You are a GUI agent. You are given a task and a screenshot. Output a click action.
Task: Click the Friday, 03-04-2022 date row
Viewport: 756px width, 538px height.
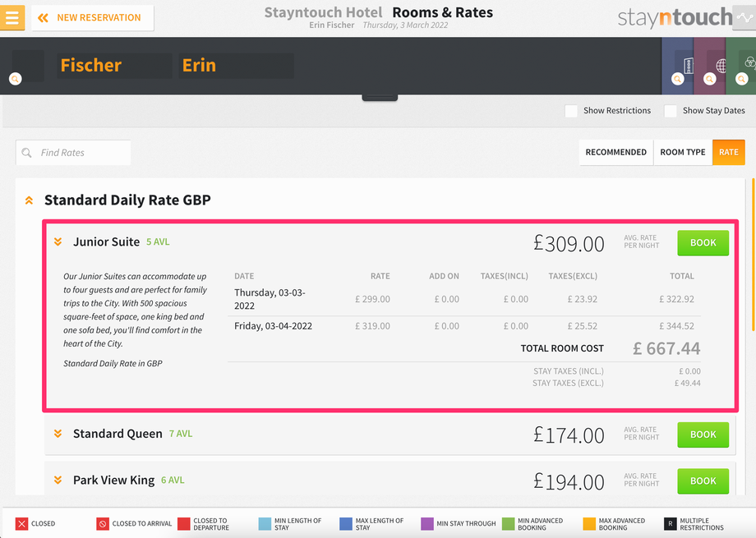coord(463,326)
